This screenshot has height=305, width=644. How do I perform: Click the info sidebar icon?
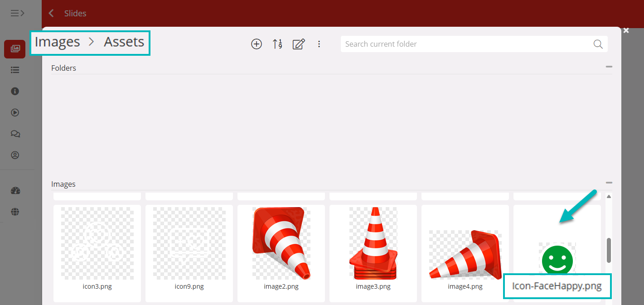15,92
